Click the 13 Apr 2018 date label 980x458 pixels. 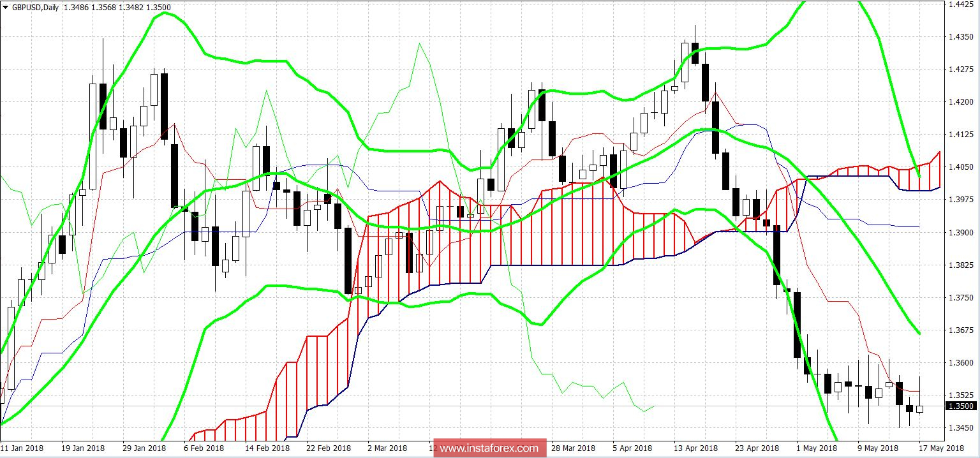pyautogui.click(x=694, y=448)
